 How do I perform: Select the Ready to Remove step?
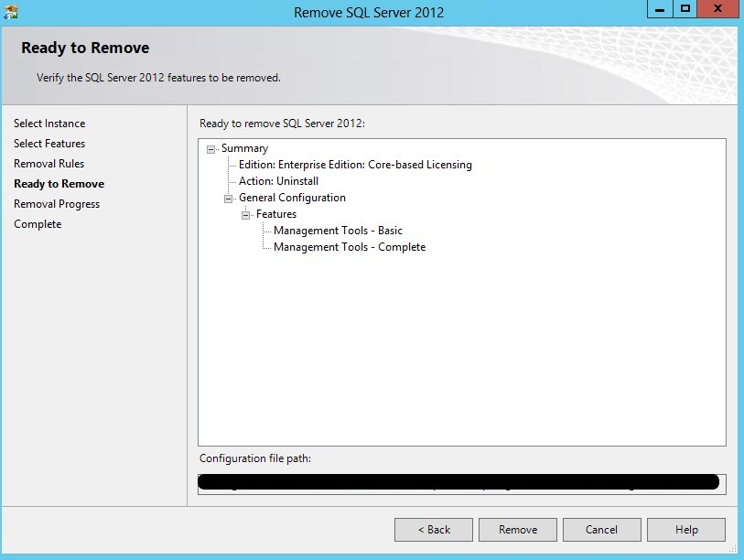(59, 184)
